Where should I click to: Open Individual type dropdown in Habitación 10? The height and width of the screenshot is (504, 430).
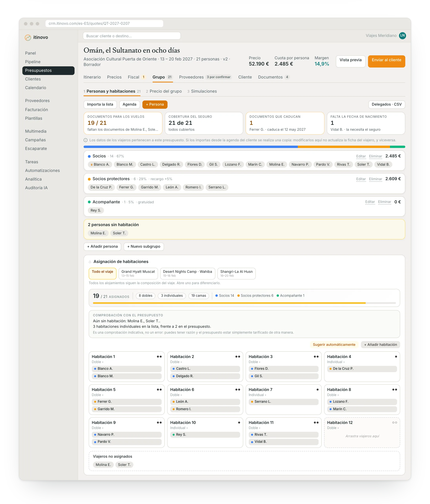click(179, 428)
